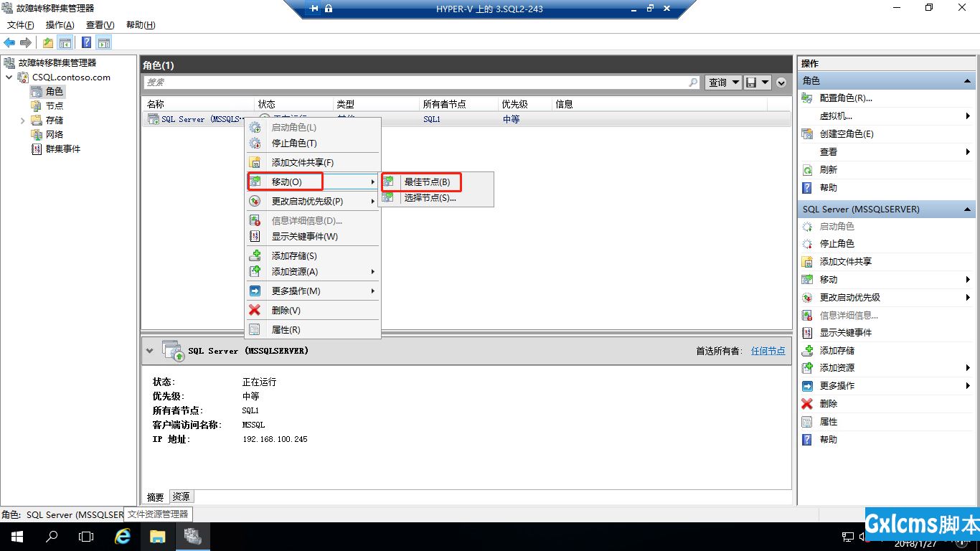The width and height of the screenshot is (980, 551).
Task: Open the save query dropdown icon
Action: (x=758, y=83)
